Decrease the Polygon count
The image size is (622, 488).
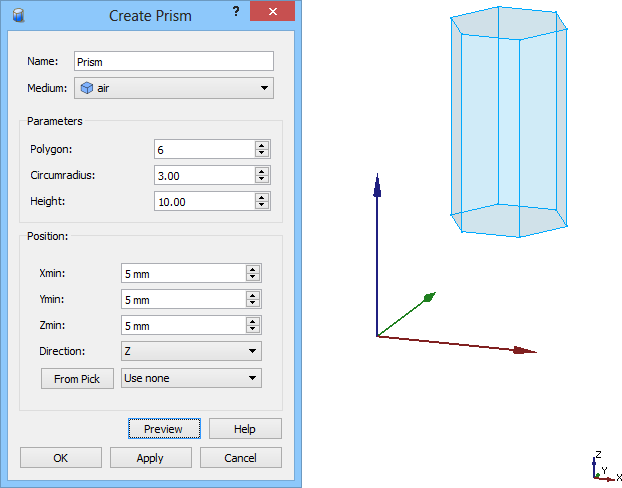click(x=261, y=154)
